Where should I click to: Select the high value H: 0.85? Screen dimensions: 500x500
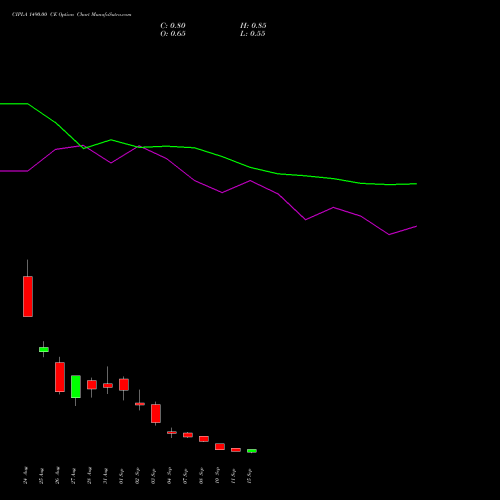pos(253,26)
